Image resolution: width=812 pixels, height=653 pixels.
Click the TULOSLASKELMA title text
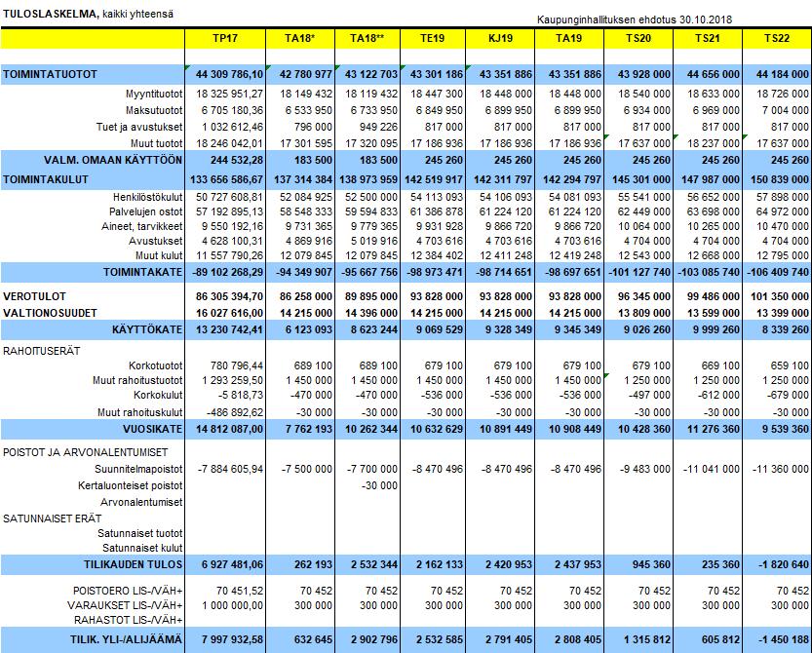(50, 14)
